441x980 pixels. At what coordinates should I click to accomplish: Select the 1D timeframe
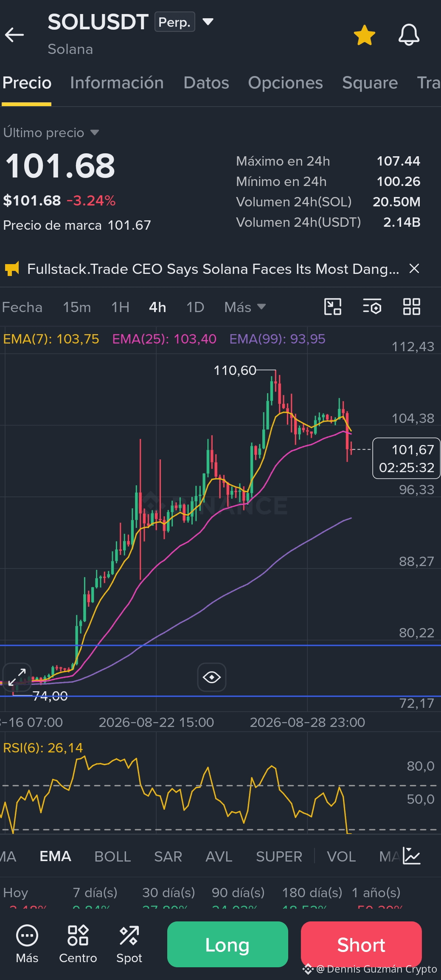[x=195, y=307]
